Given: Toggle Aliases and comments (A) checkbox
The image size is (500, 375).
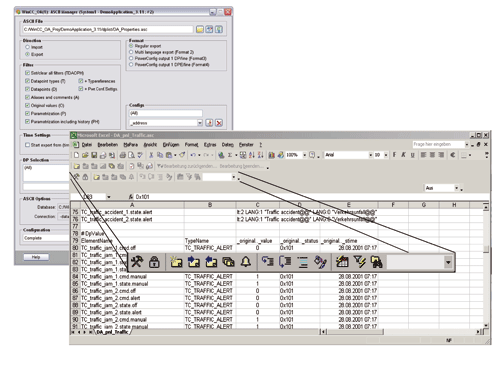Looking at the screenshot, I should click(27, 97).
